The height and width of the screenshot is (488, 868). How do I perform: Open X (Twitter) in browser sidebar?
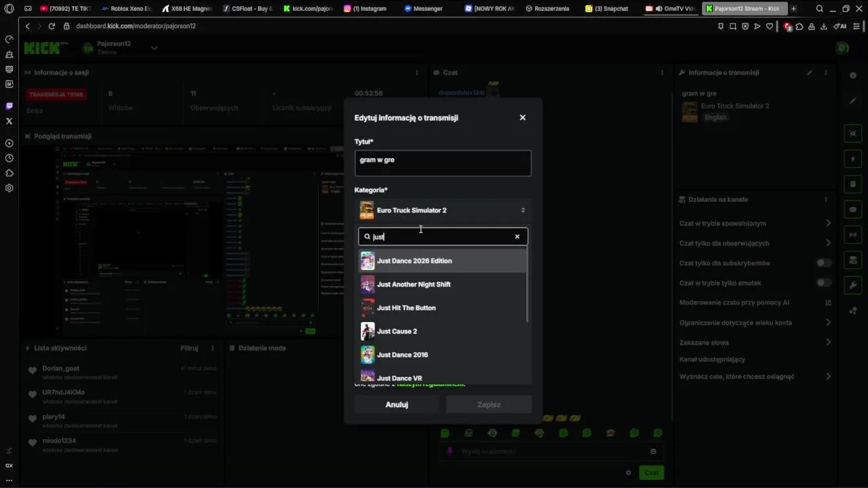(x=9, y=121)
